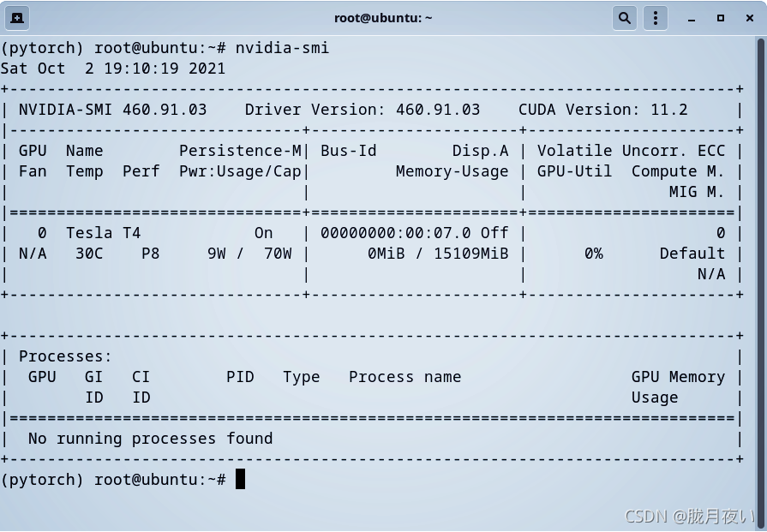Click the magnifying glass to find text
Viewport: 767px width, 532px height.
tap(625, 17)
